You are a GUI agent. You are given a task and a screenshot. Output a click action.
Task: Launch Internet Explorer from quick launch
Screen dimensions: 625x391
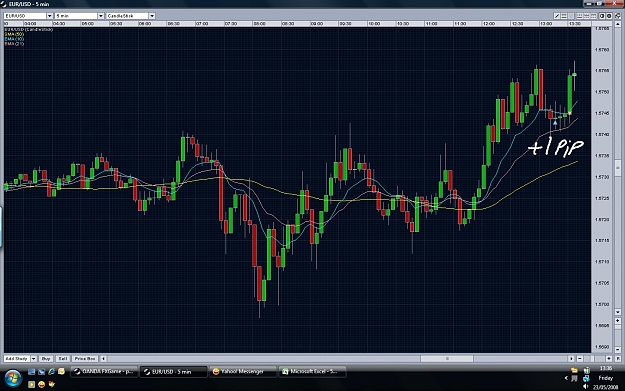pyautogui.click(x=51, y=371)
